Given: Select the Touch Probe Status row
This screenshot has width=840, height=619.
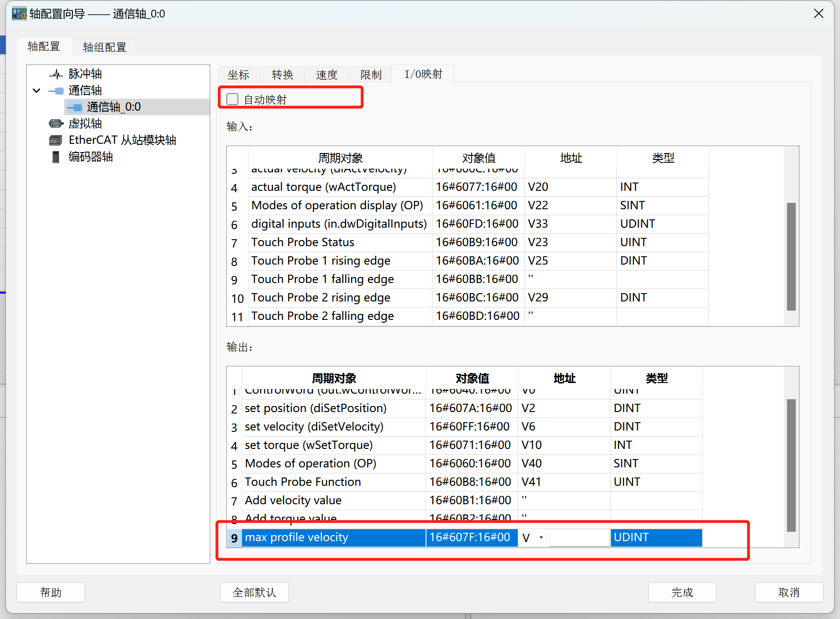Looking at the screenshot, I should pos(468,242).
